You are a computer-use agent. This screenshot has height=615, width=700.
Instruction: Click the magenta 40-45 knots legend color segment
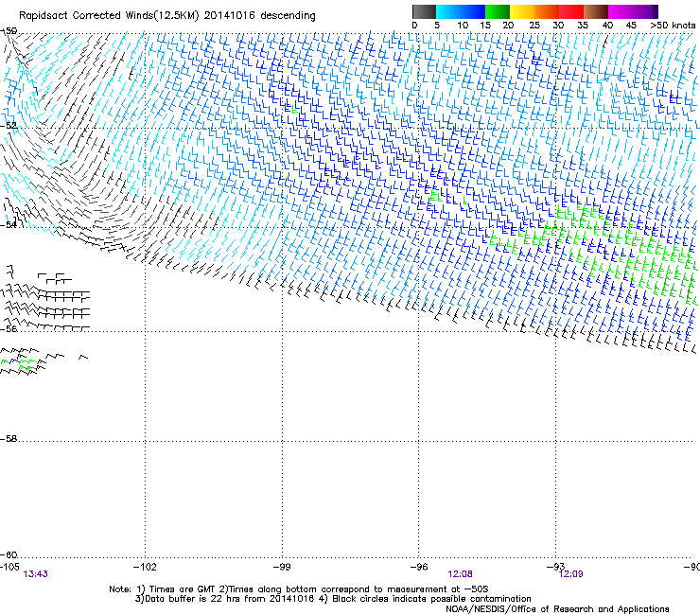[621, 11]
